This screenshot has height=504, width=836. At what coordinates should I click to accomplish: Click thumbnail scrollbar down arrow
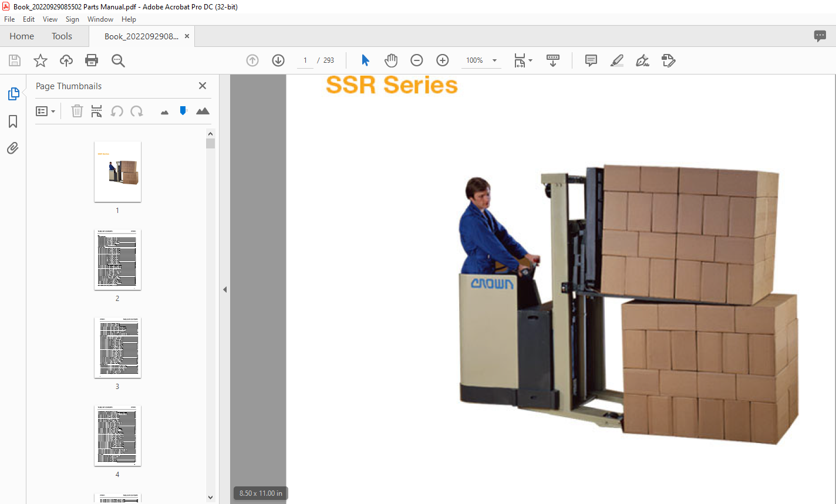pyautogui.click(x=211, y=498)
